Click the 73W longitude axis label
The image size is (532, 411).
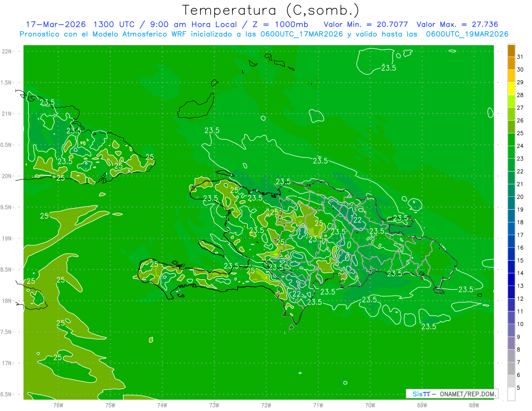point(214,405)
